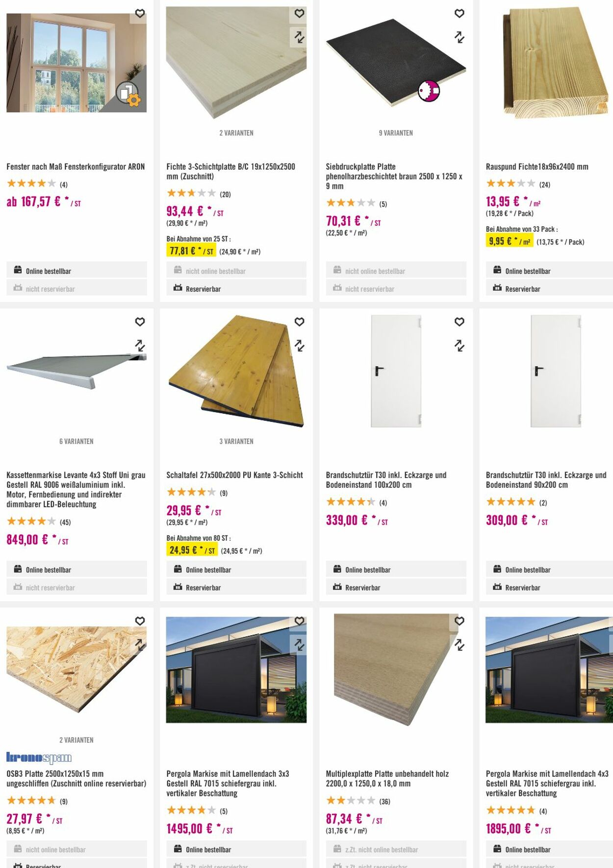Click compare icon on Siebdruckplatte Platte
This screenshot has height=868, width=613.
pos(460,37)
